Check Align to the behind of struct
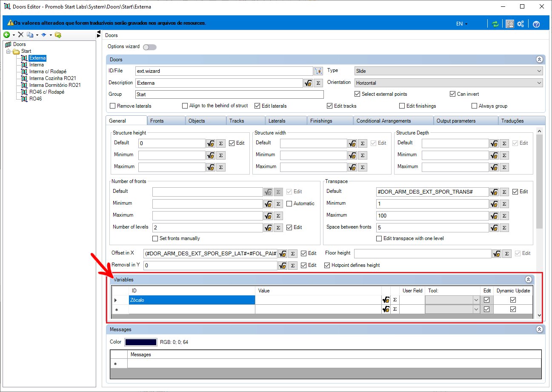Image resolution: width=552 pixels, height=392 pixels. (185, 106)
